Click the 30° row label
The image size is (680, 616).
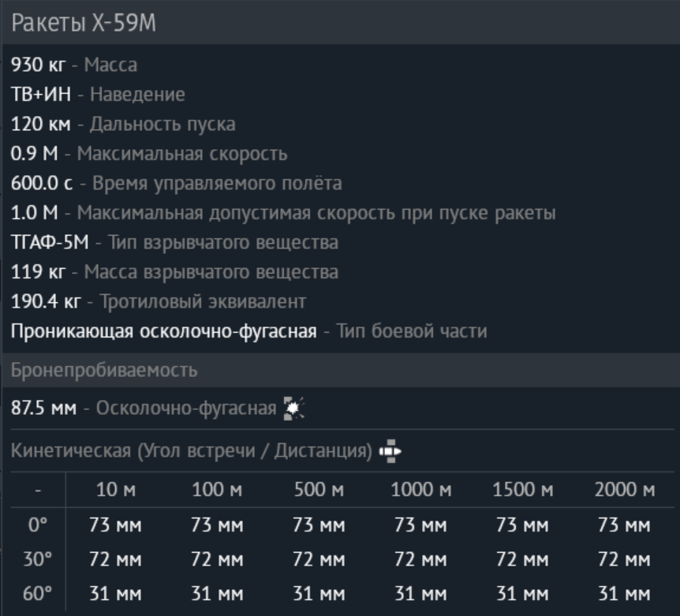pyautogui.click(x=38, y=560)
